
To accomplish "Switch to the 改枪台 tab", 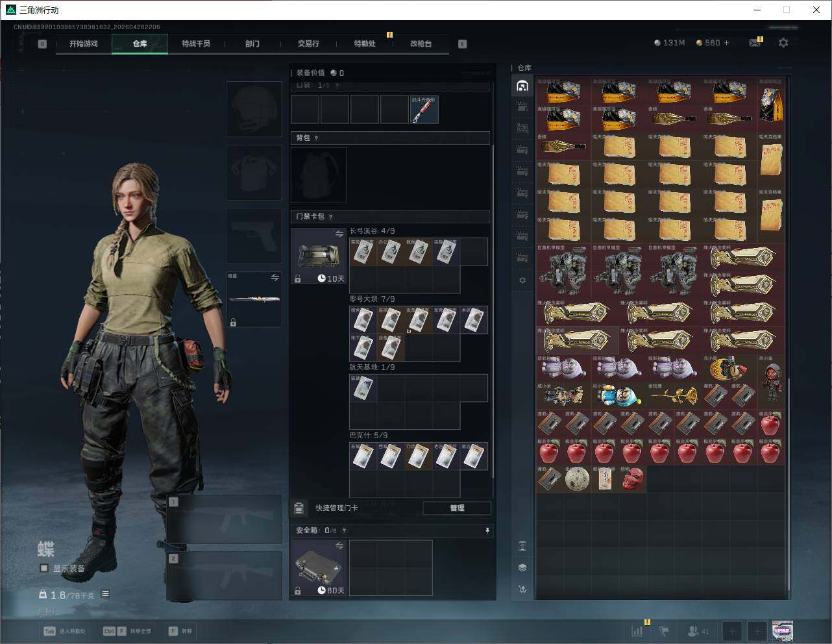I will click(421, 43).
